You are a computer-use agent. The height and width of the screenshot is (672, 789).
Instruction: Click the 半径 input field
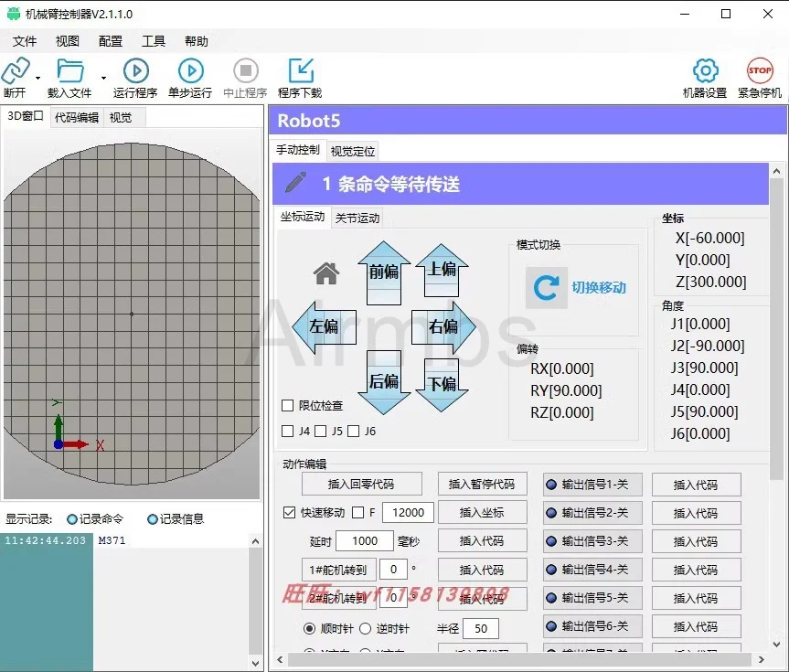click(480, 629)
